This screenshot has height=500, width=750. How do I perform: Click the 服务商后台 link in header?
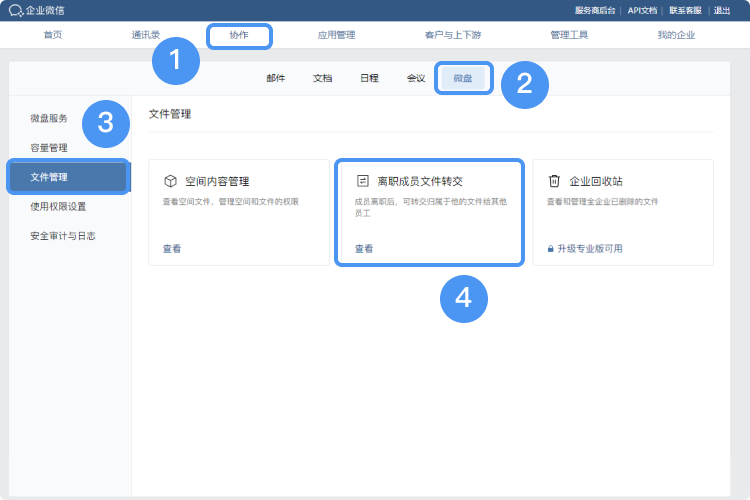pos(595,11)
